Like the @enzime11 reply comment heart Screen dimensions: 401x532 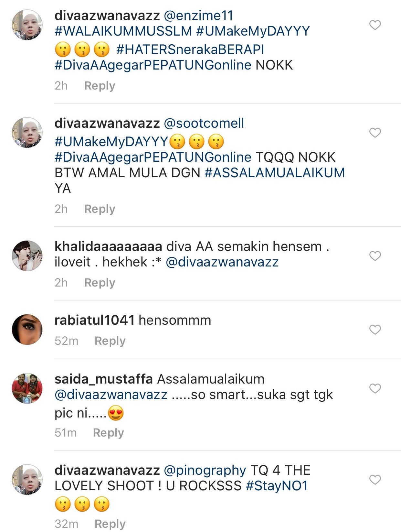click(375, 25)
